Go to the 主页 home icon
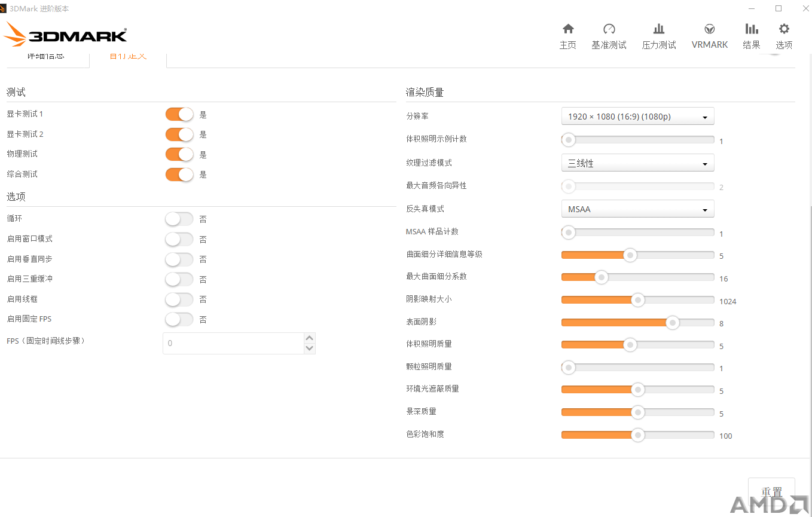 coord(568,29)
